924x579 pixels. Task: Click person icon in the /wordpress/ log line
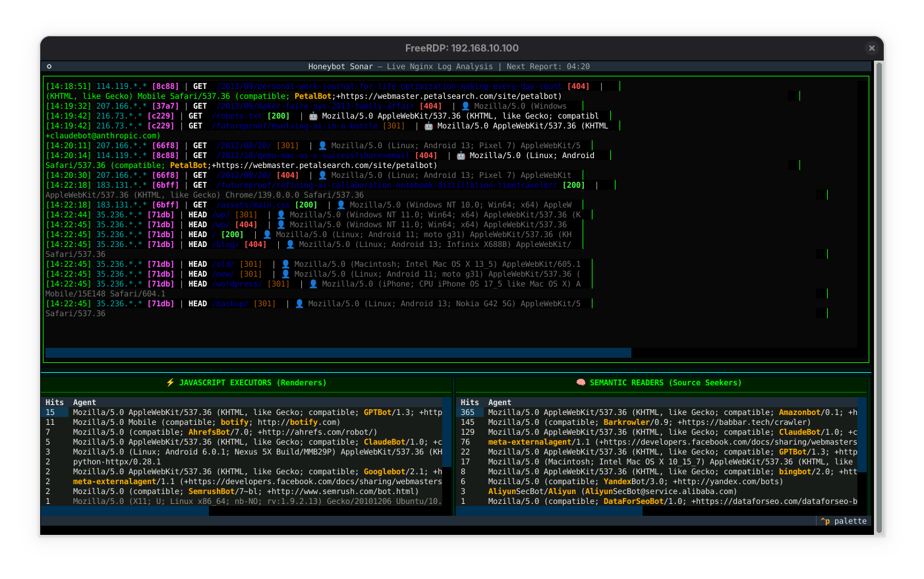click(313, 284)
